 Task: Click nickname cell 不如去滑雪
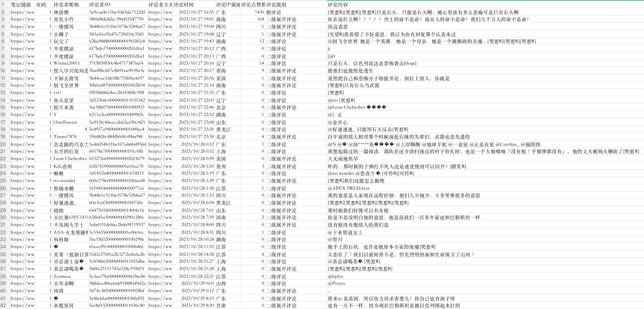click(x=70, y=78)
